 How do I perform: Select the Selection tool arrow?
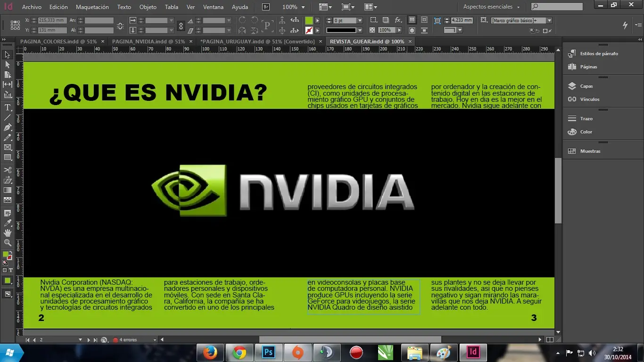8,55
